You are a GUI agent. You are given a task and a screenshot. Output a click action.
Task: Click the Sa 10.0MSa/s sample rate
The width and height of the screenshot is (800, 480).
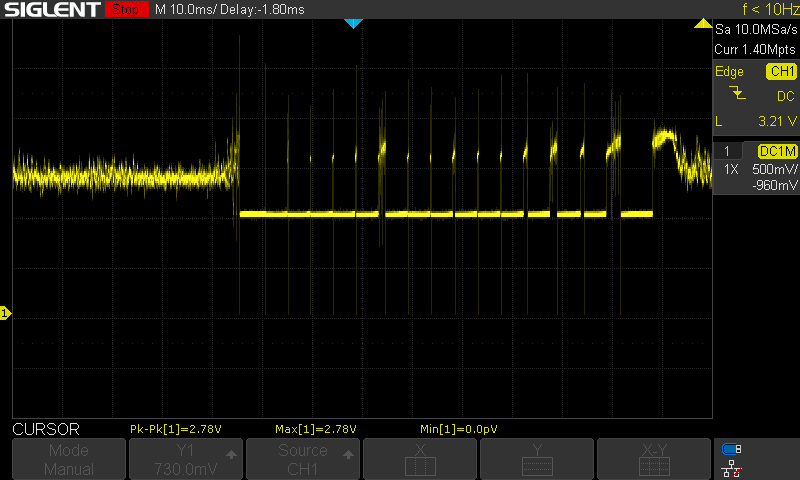(x=756, y=29)
